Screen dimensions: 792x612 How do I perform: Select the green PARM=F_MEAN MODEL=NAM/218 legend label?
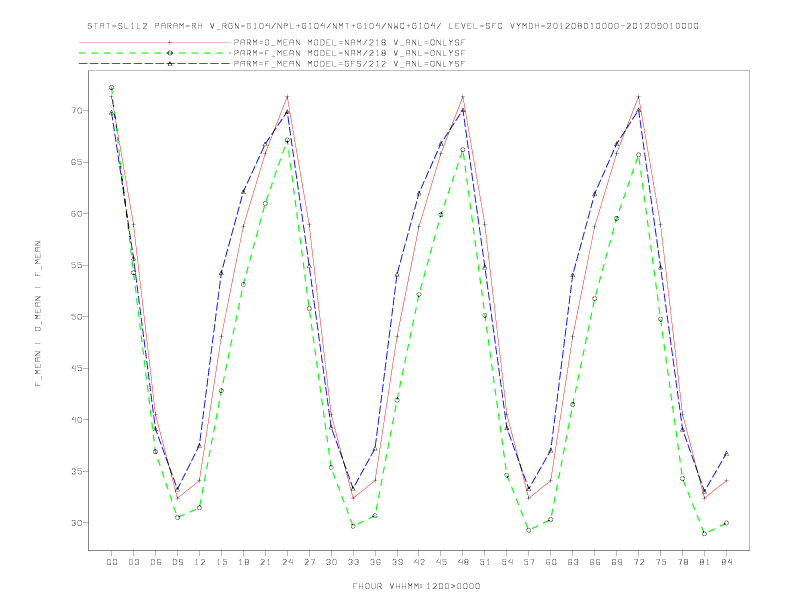point(349,53)
